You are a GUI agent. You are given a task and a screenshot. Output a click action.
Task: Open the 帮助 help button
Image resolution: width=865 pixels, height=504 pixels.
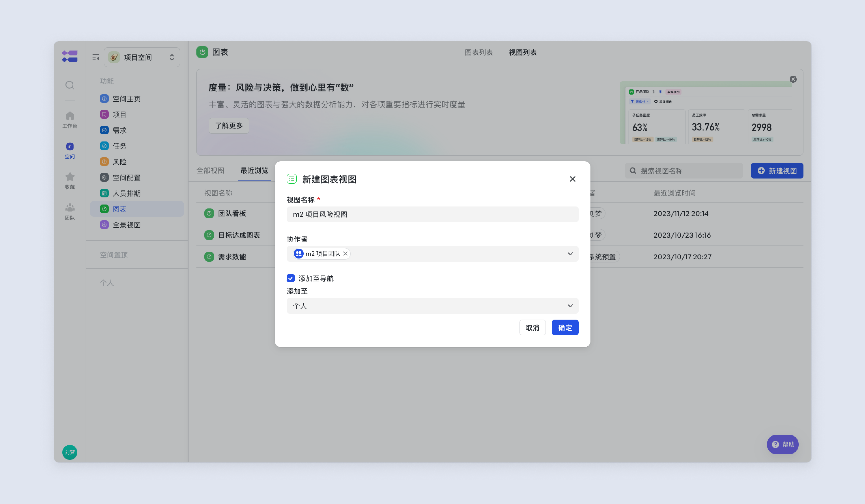(x=782, y=445)
